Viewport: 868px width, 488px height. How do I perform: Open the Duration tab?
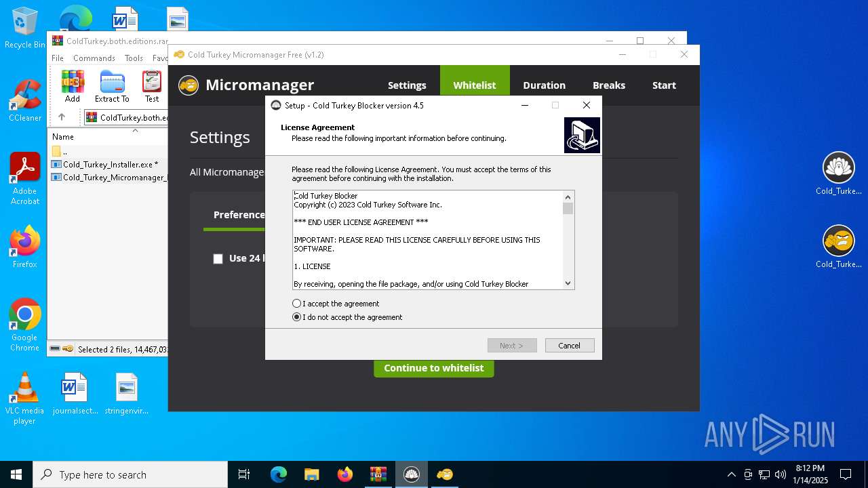point(545,85)
